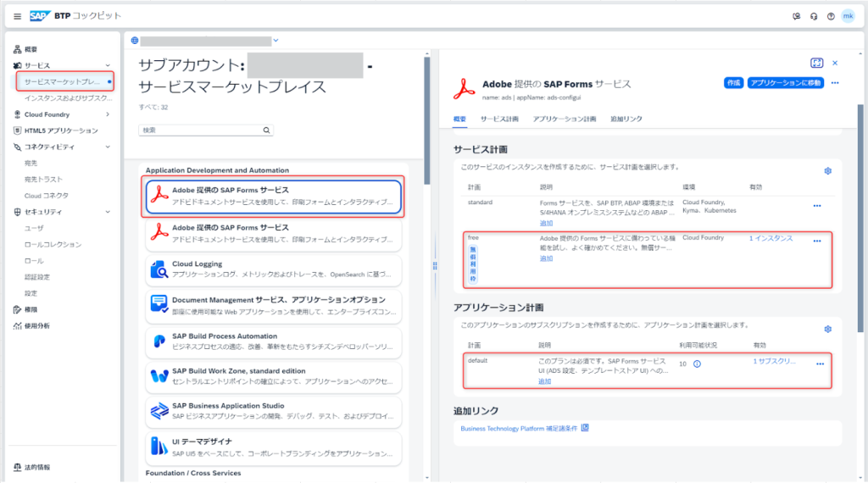Switch to the アプリケーション計画 tab

pyautogui.click(x=564, y=119)
